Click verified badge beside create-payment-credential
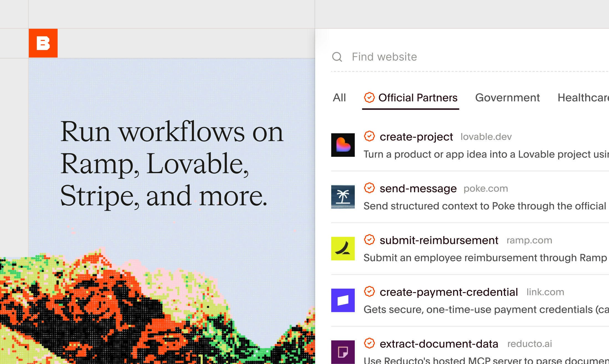Image resolution: width=609 pixels, height=364 pixels. [x=369, y=292]
